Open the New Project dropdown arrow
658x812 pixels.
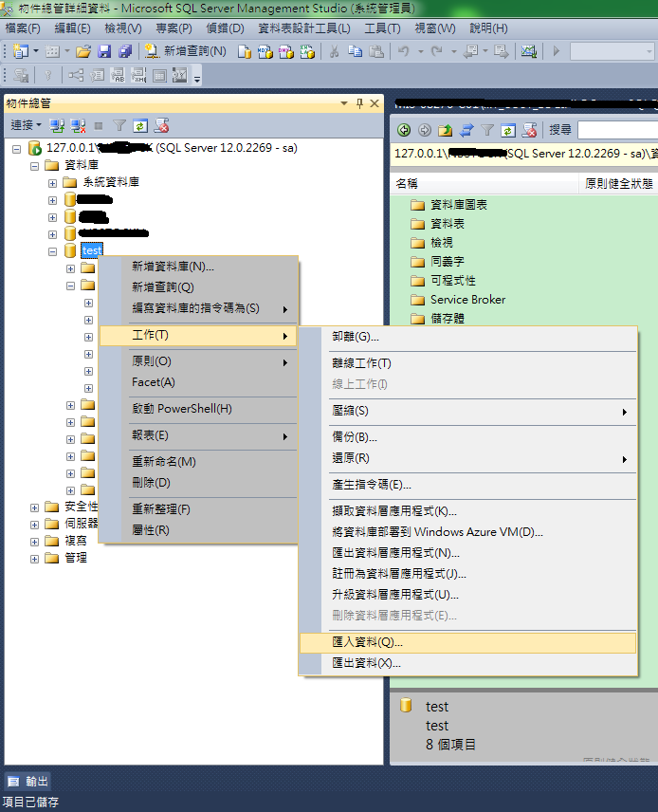click(36, 51)
